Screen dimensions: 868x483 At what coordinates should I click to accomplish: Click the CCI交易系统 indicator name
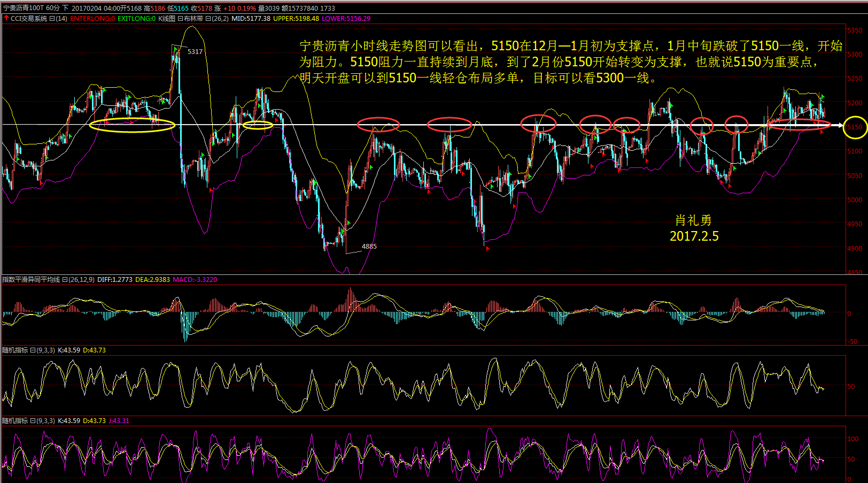point(29,19)
